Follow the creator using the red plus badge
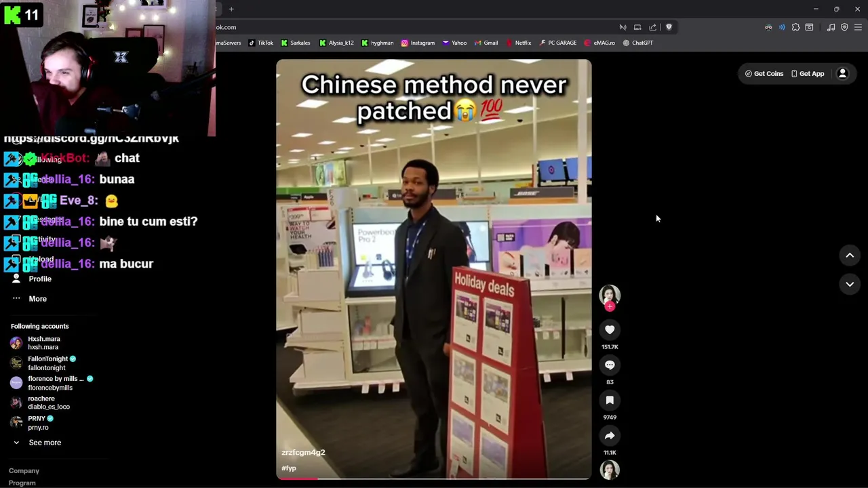Screen dimensions: 868x488 click(x=610, y=307)
